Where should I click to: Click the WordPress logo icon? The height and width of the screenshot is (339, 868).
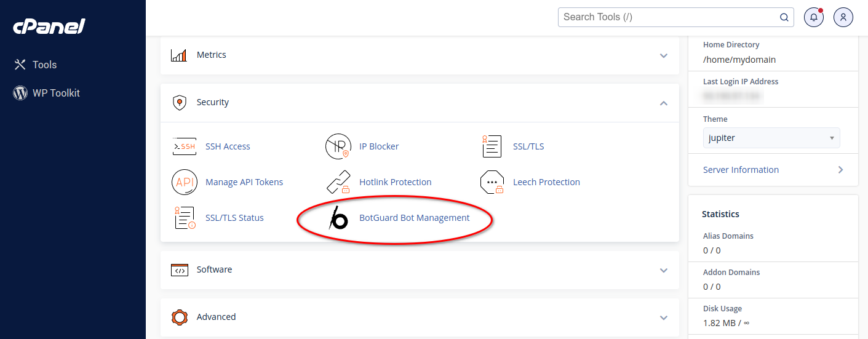(20, 93)
